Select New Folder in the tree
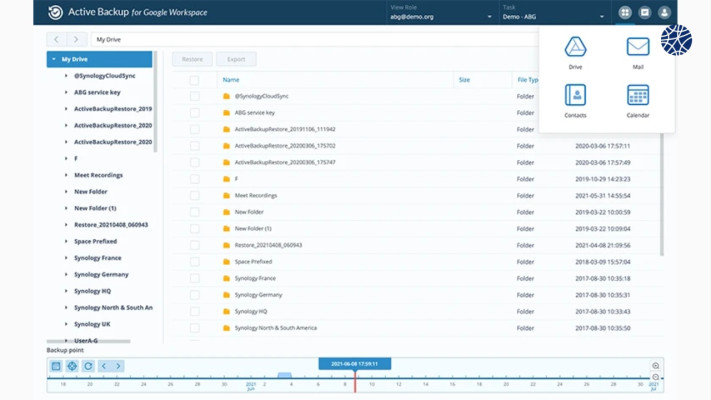Screen dimensions: 711x400 tap(91, 192)
